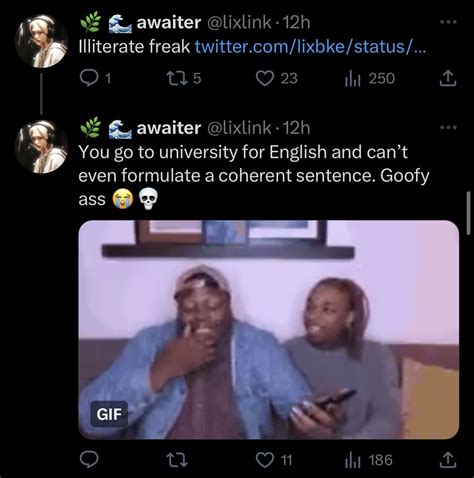
Task: Retweet the 'Goofy ass' tweet
Action: tap(177, 460)
